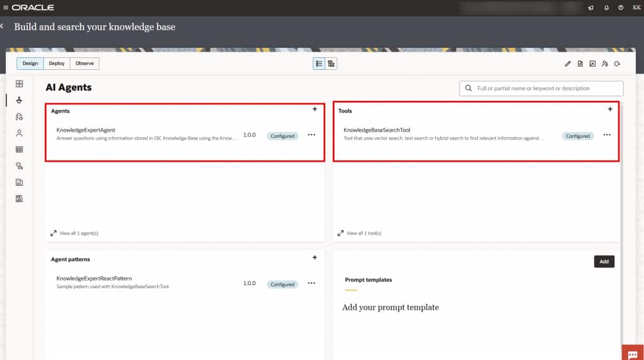Open the help question mark icon
The width and height of the screenshot is (644, 360).
click(621, 8)
